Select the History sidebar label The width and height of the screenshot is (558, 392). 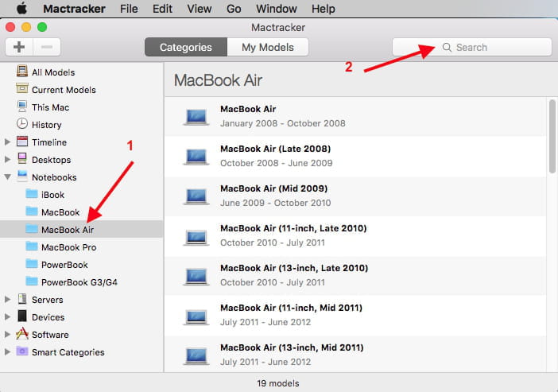tap(47, 125)
